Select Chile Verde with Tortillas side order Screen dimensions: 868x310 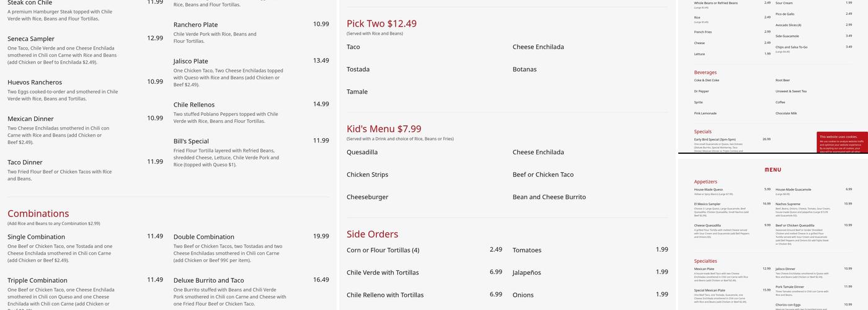coord(383,273)
